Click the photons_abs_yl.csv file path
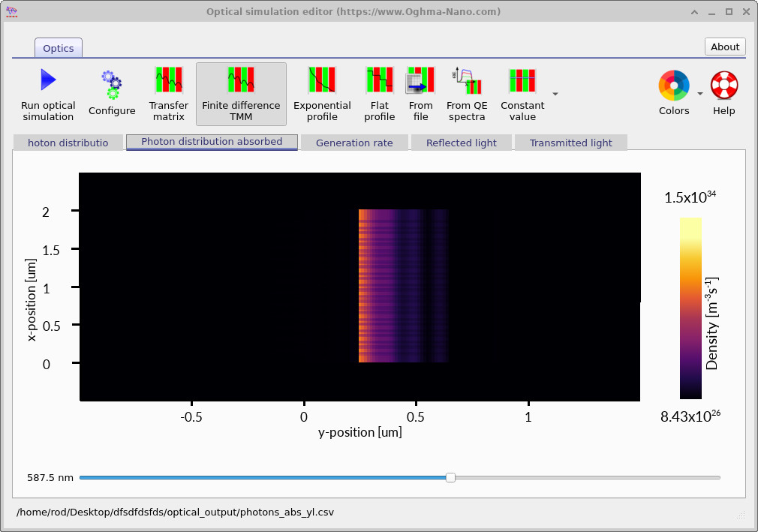Image resolution: width=758 pixels, height=532 pixels. pyautogui.click(x=175, y=512)
